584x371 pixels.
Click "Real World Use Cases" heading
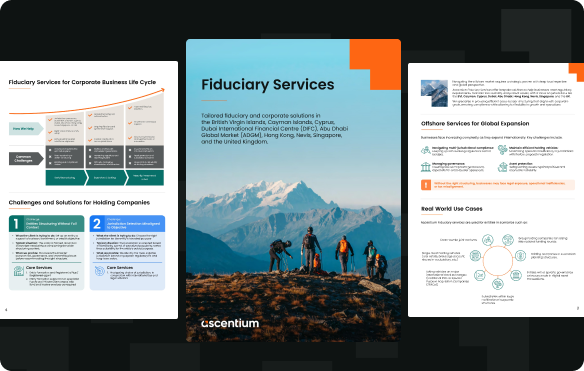click(x=451, y=209)
